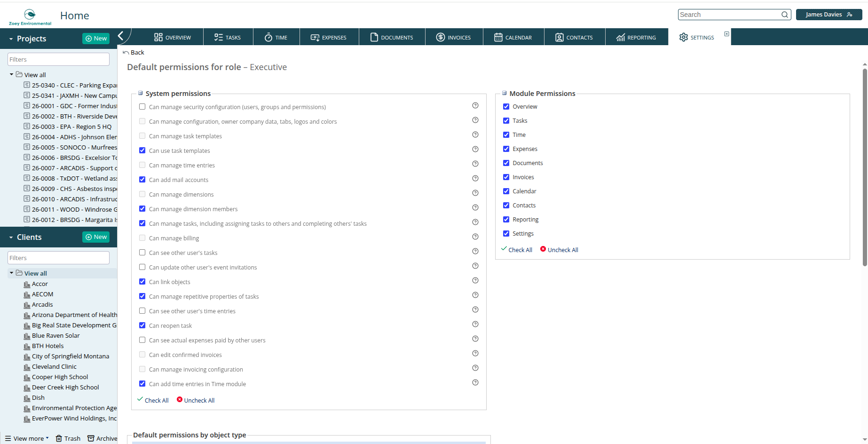Click help icon beside 'Can add mail accounts'
Screen dimensions: 868x444
[475, 179]
